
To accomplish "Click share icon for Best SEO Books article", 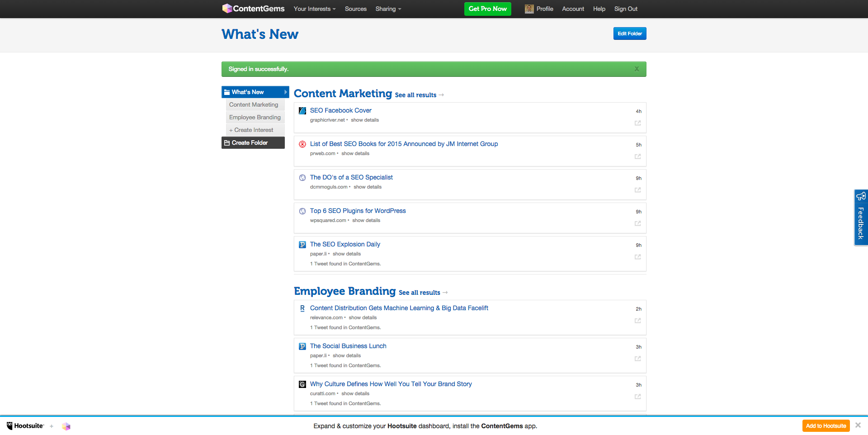I will [x=637, y=156].
